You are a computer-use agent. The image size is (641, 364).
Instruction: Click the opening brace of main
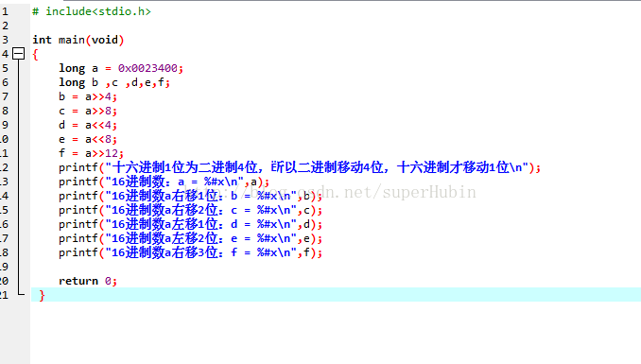click(36, 55)
